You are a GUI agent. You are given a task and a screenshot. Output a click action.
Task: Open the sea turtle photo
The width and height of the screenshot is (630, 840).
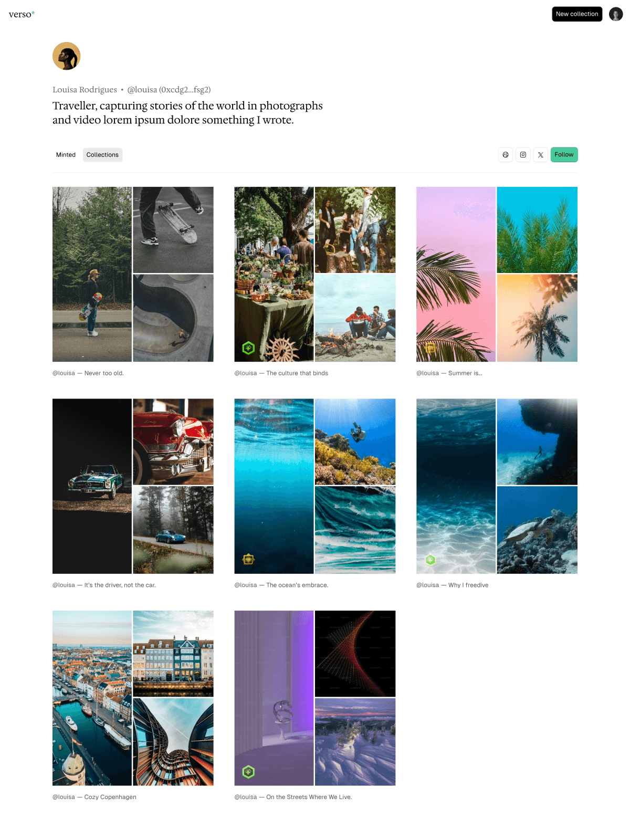click(537, 530)
